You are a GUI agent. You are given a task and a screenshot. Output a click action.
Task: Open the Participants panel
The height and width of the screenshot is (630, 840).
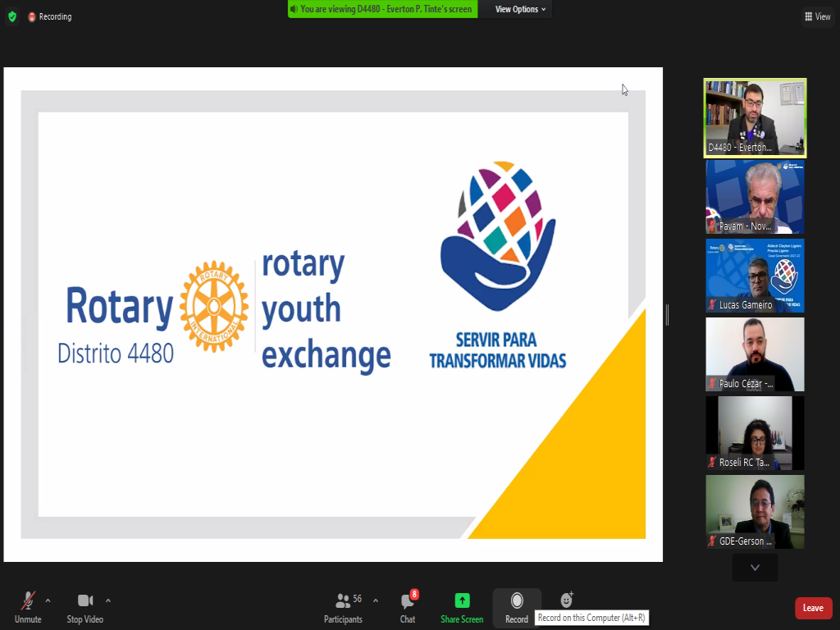coord(344,606)
